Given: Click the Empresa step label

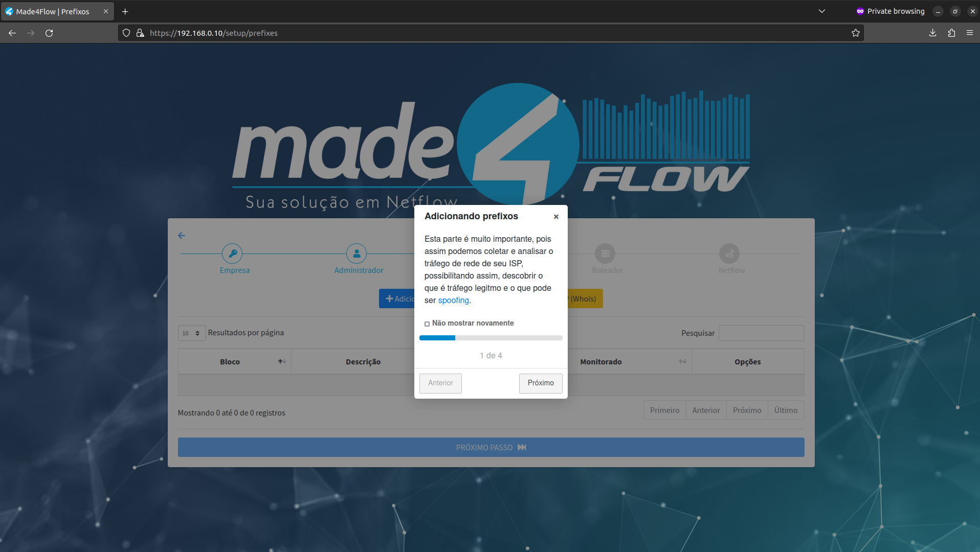Looking at the screenshot, I should tap(235, 270).
